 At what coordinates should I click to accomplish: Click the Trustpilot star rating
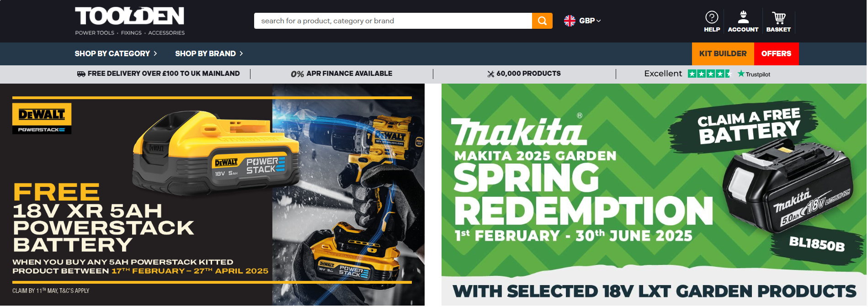[x=709, y=74]
